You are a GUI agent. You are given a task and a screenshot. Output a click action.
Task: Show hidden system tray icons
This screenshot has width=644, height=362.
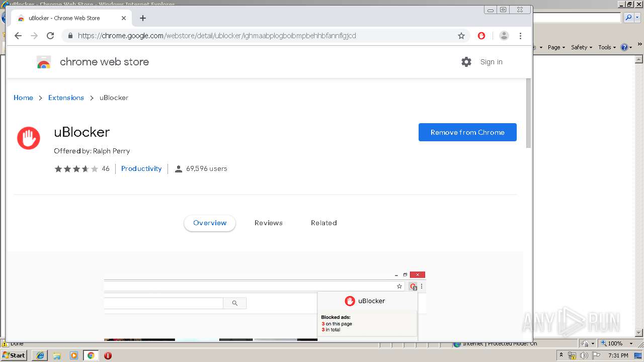tap(561, 355)
